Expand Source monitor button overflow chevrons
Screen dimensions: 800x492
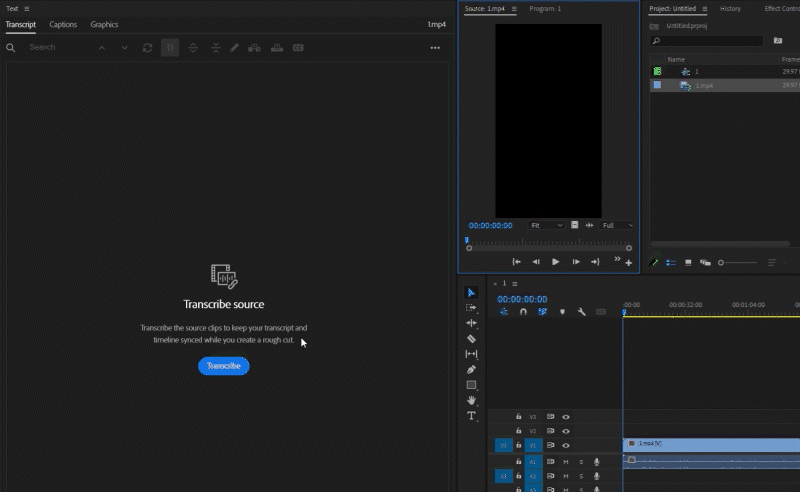click(617, 259)
